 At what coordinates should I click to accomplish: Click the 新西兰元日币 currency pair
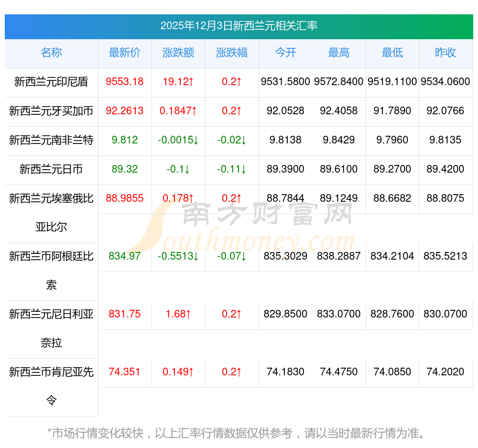click(x=51, y=169)
